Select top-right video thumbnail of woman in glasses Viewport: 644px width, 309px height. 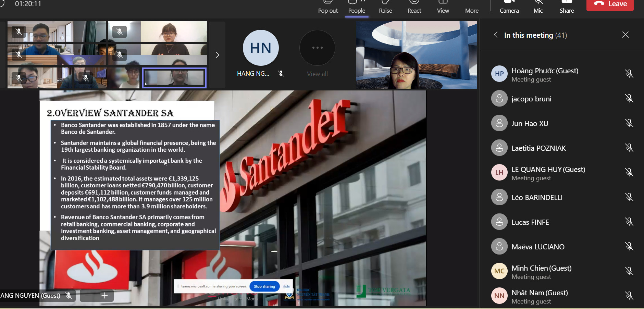tap(158, 32)
